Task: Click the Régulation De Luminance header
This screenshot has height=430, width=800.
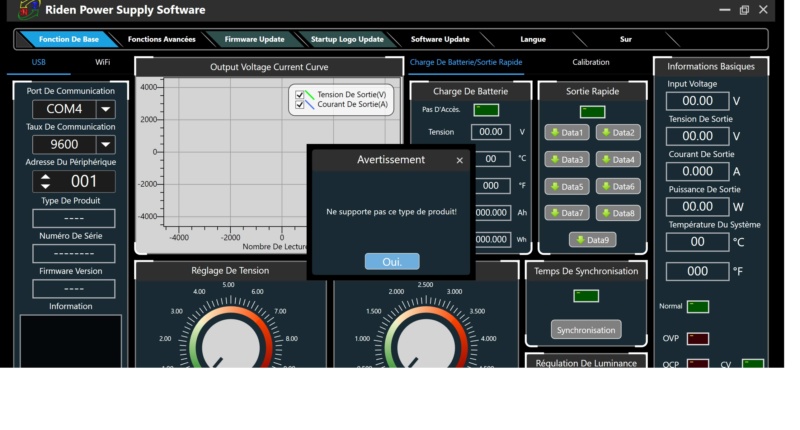Action: (x=586, y=363)
